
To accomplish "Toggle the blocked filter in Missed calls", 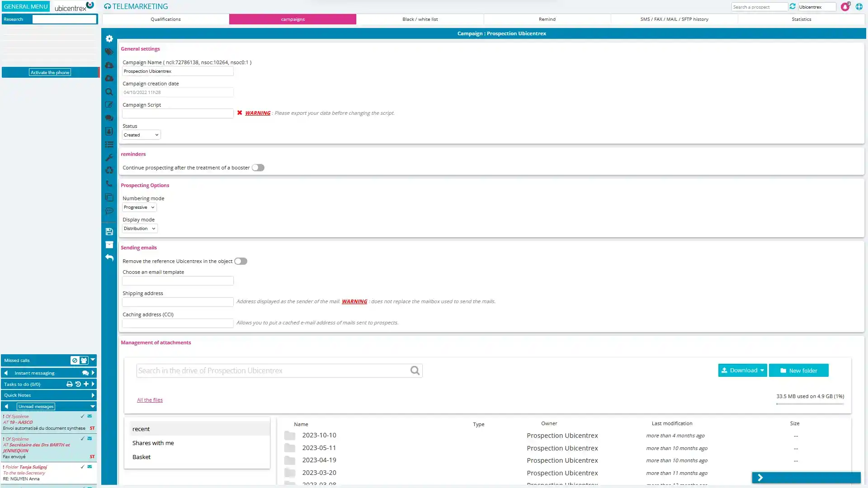I will click(x=75, y=360).
